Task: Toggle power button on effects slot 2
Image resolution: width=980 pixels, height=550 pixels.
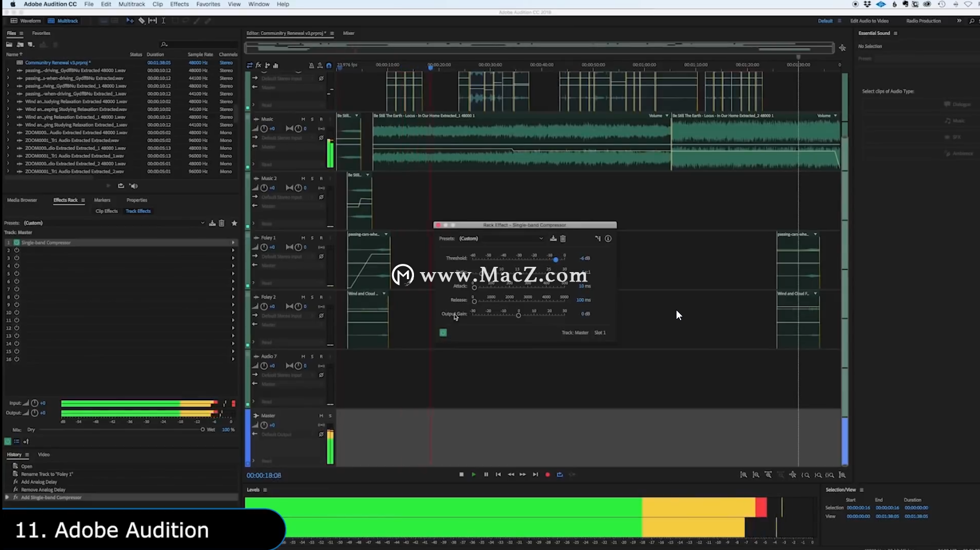Action: tap(16, 250)
